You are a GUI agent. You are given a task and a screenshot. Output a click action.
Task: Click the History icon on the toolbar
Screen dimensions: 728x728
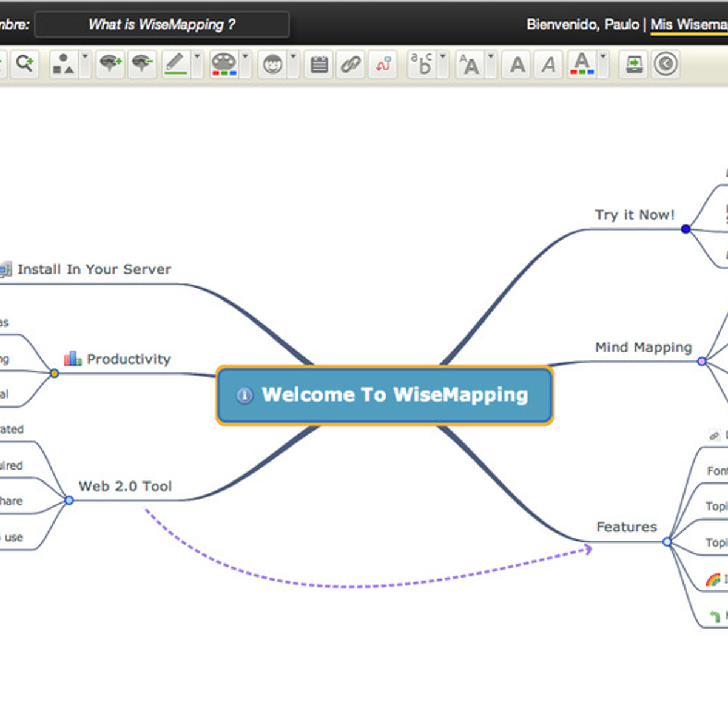coord(665,63)
